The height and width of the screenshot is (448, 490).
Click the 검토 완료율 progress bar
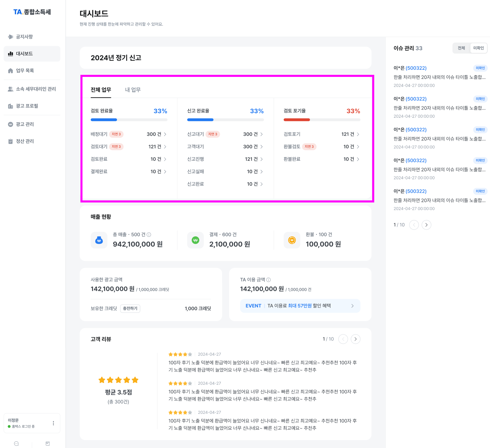129,120
